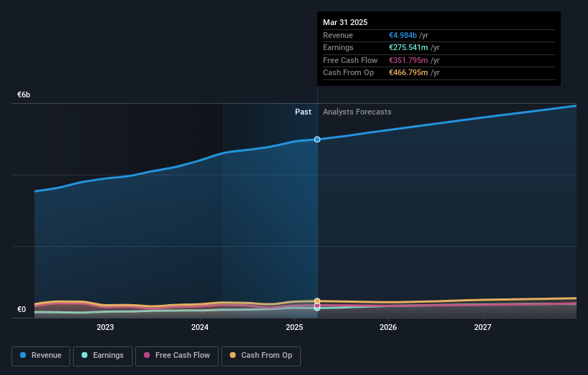The image size is (588, 375).
Task: Click the Analysts Forecasts section label
Action: (357, 112)
